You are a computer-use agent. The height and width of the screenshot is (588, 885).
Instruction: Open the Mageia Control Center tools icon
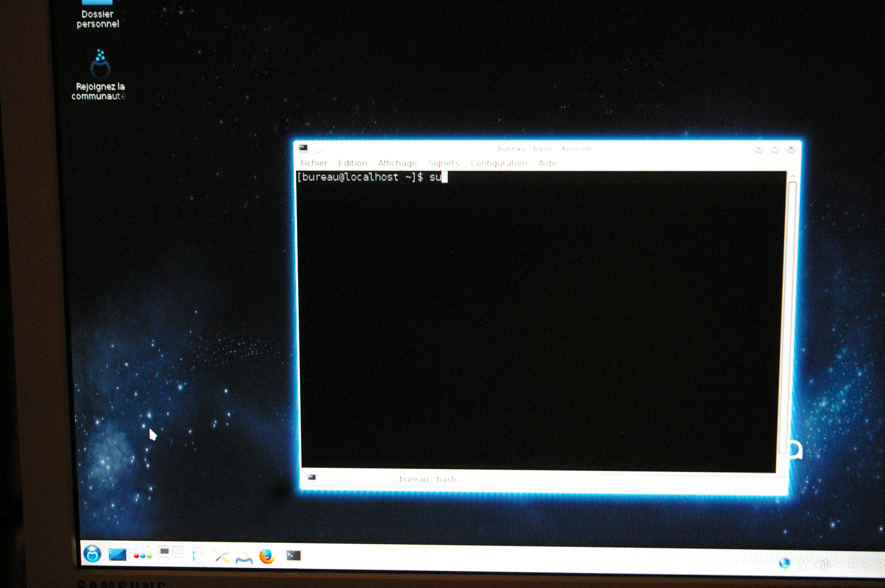pos(222,556)
